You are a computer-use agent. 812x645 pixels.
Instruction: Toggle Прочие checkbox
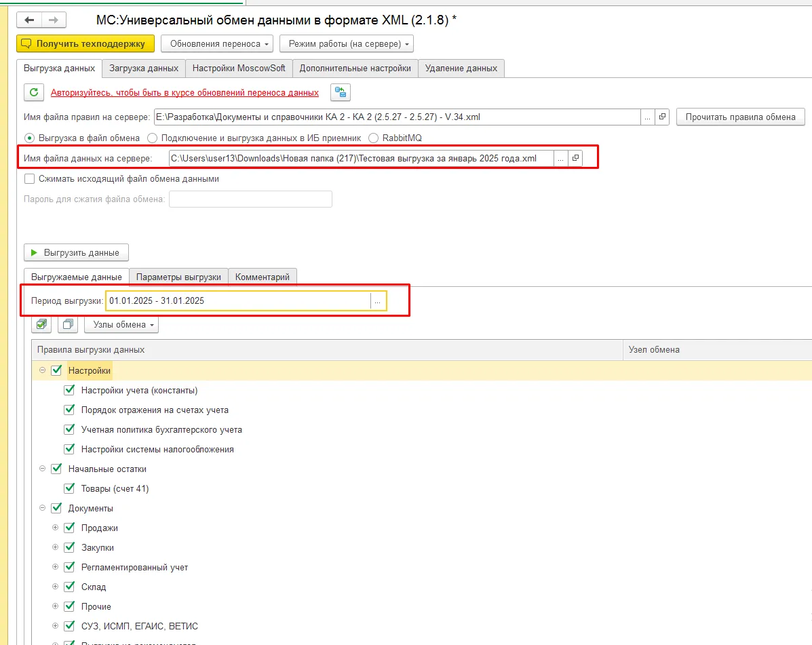point(69,607)
